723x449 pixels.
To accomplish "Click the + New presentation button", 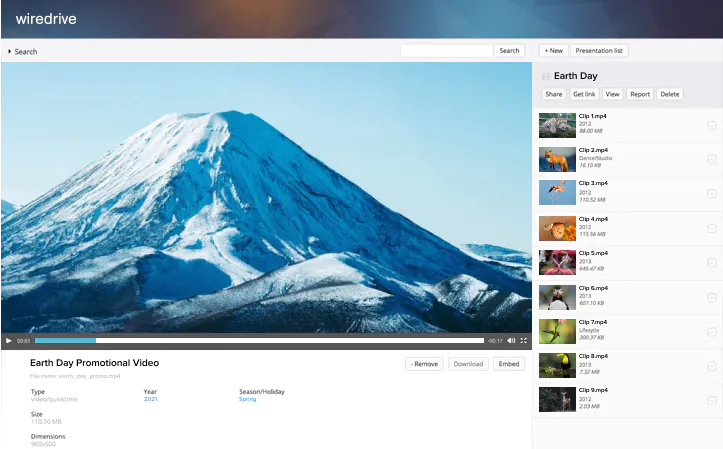I will (x=553, y=50).
